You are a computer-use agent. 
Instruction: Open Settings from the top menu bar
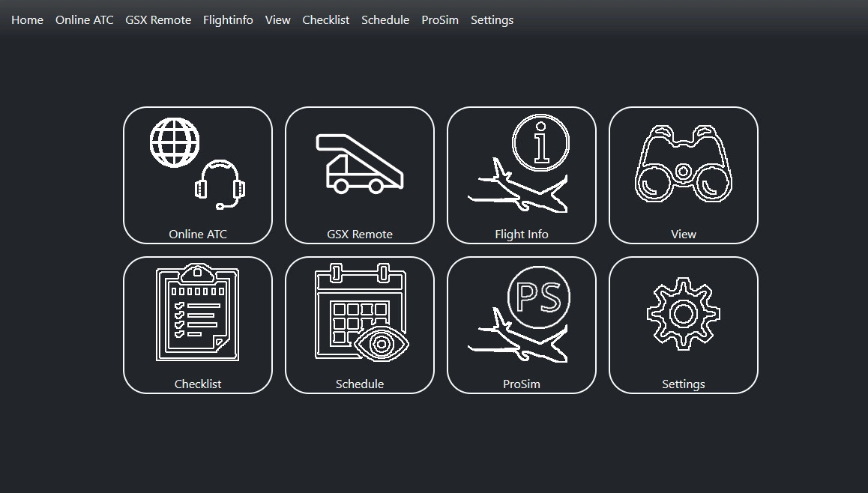pyautogui.click(x=492, y=20)
